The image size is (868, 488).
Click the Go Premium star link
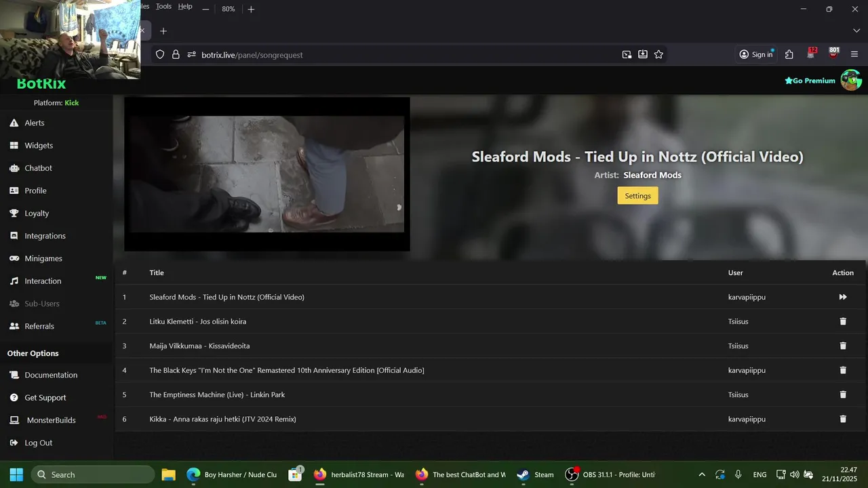tap(810, 81)
